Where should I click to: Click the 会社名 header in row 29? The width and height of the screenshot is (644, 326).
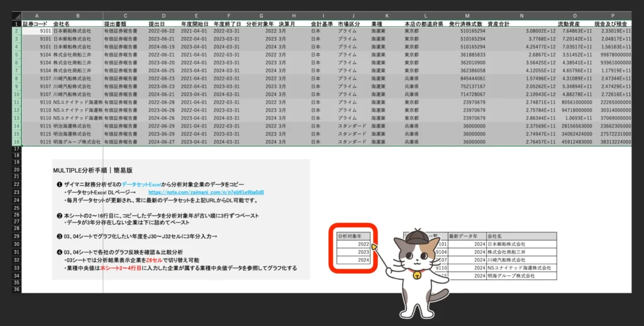(x=521, y=236)
